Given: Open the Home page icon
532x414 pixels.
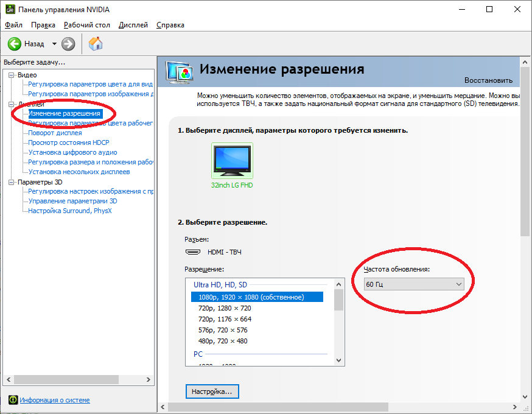Looking at the screenshot, I should point(96,44).
